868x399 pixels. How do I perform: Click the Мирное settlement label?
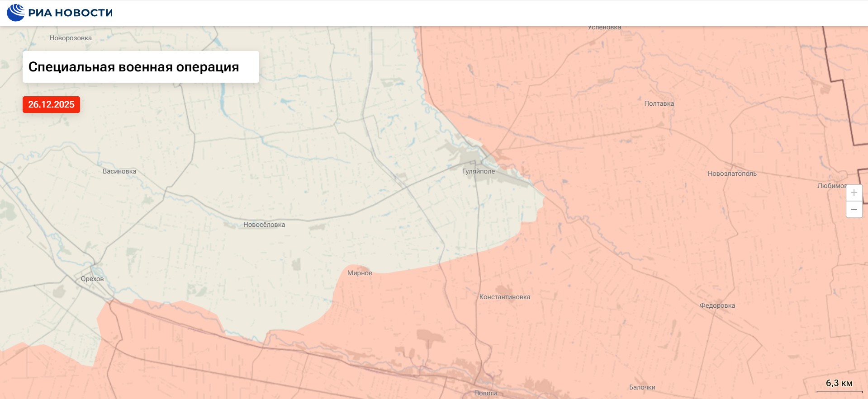pyautogui.click(x=360, y=273)
